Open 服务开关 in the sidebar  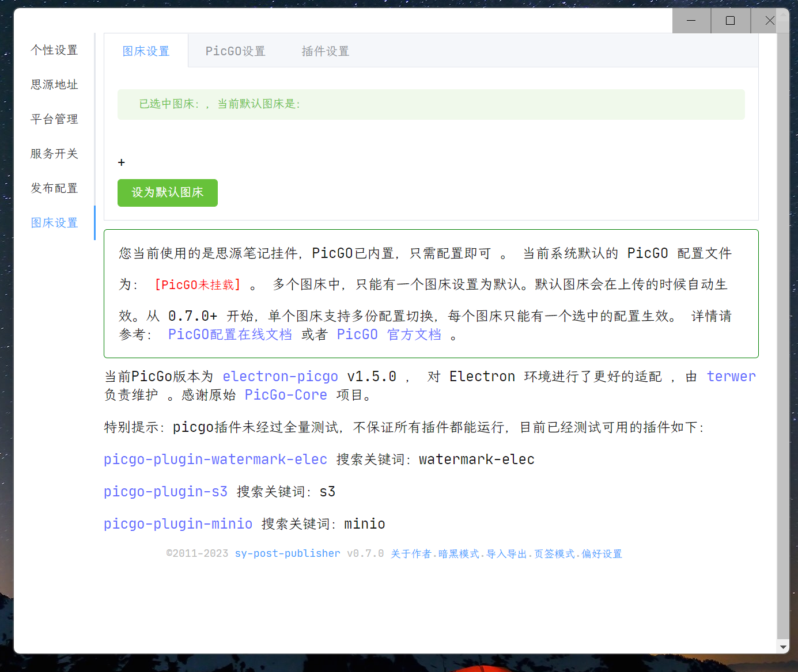point(54,154)
